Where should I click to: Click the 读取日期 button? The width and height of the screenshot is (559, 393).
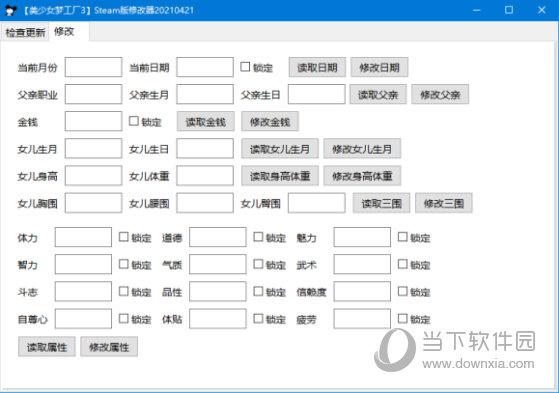(317, 67)
